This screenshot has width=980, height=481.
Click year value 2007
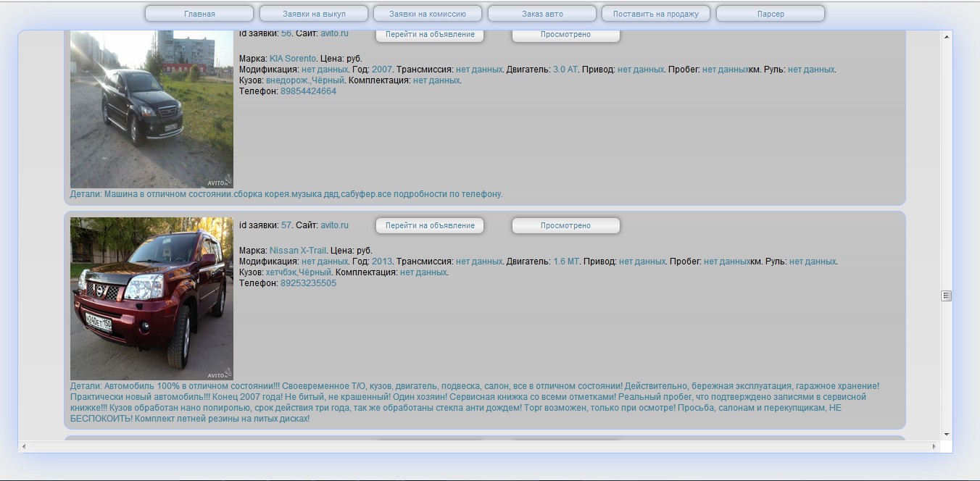382,70
